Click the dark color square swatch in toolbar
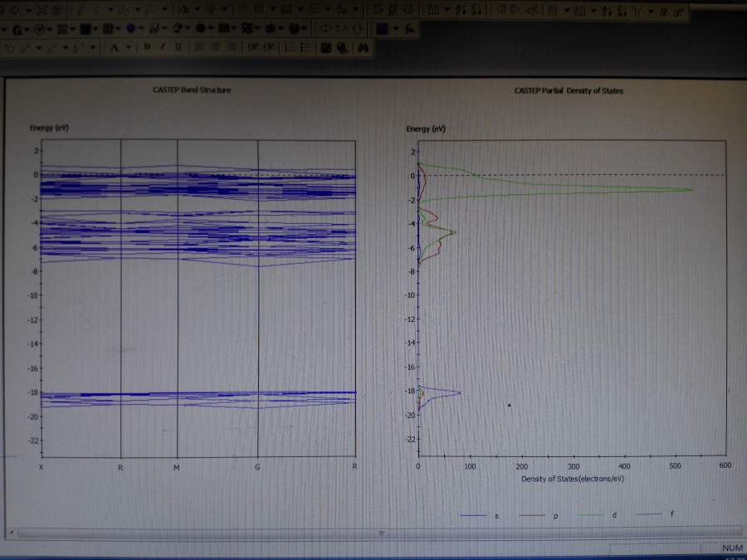747x560 pixels. click(382, 29)
